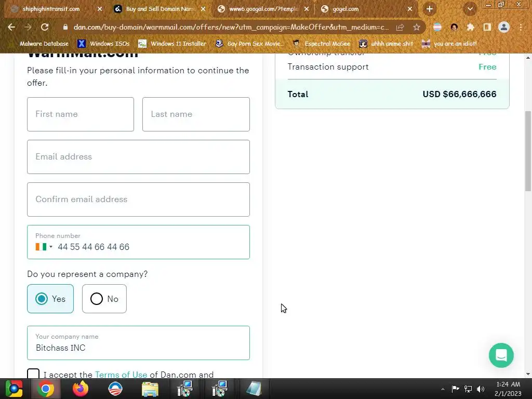Close the shiphighintransit.com tab
532x399 pixels.
(x=99, y=9)
